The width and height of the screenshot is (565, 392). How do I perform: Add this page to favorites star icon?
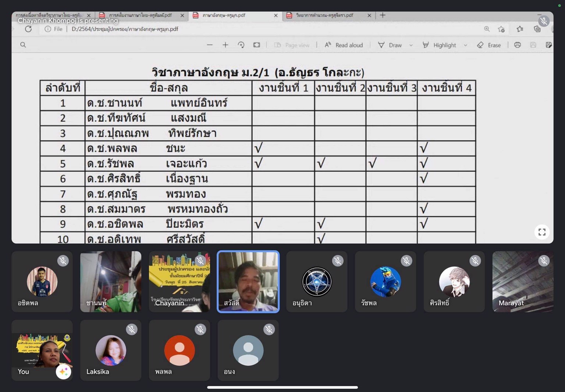(x=501, y=29)
